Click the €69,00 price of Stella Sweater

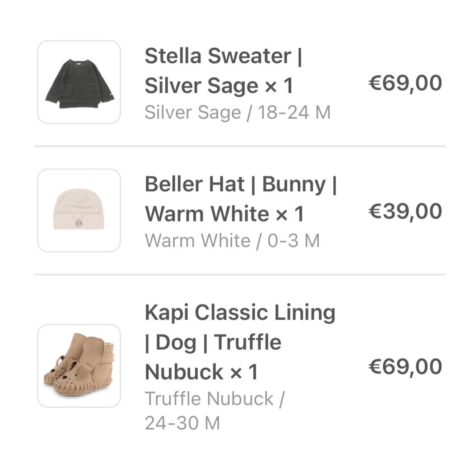pos(405,83)
